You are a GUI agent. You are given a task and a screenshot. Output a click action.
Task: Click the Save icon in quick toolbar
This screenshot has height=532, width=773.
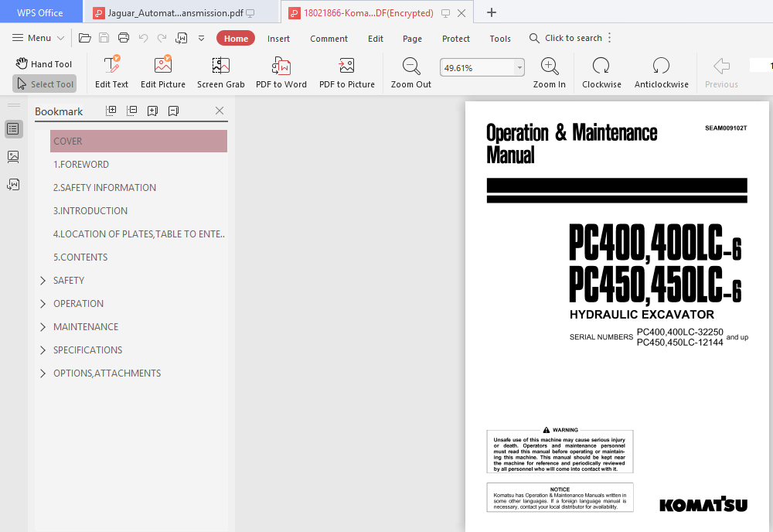point(104,38)
